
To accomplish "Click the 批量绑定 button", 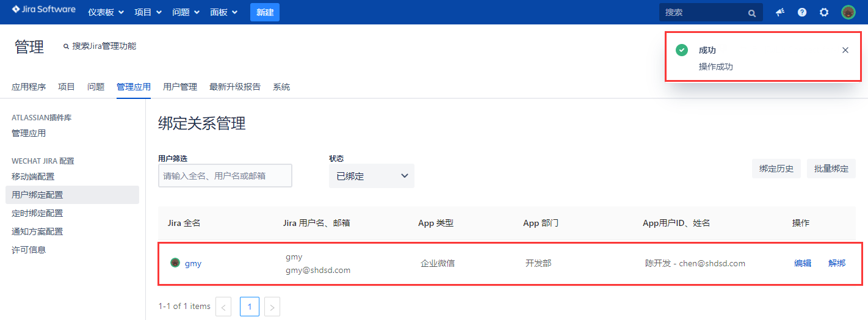I will (831, 169).
